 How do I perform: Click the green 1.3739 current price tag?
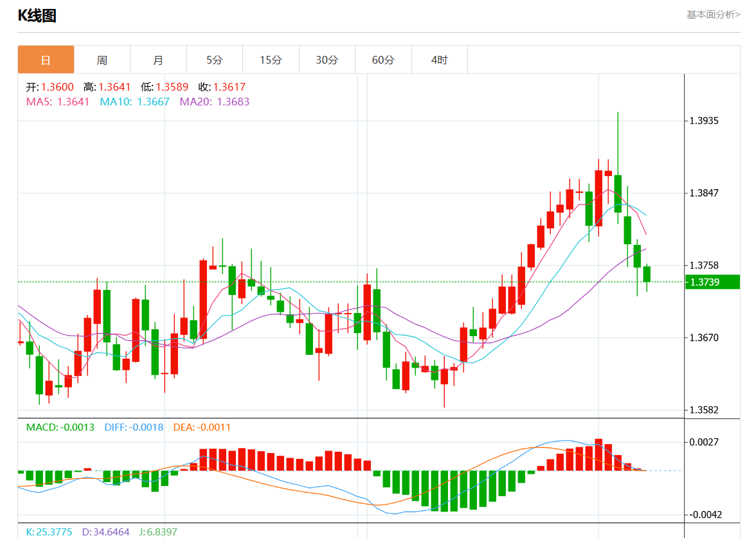tap(712, 282)
